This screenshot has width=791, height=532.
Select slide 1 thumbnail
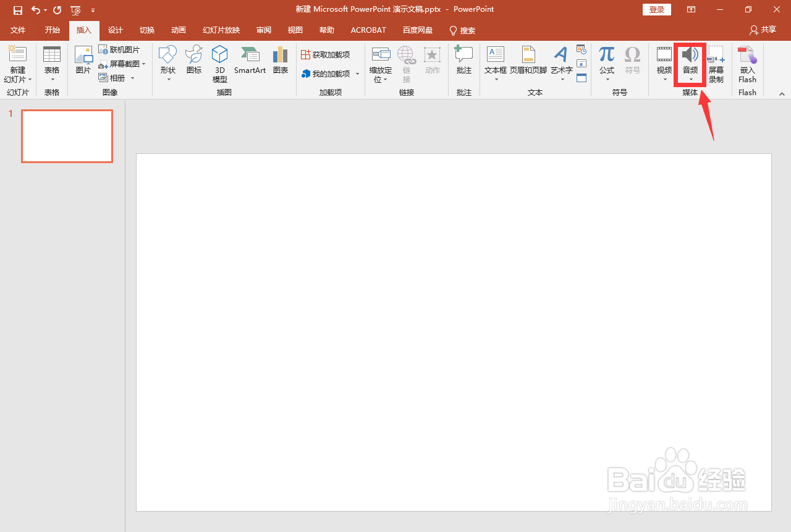click(67, 136)
